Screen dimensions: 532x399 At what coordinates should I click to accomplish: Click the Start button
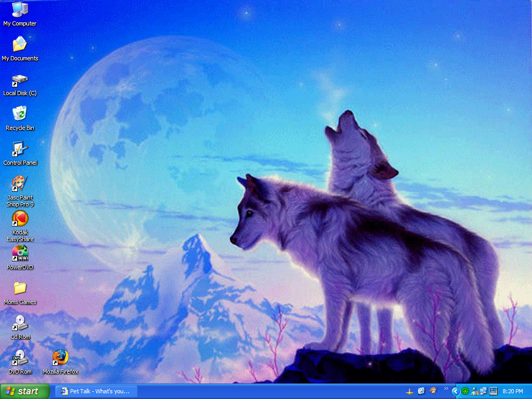[25, 391]
